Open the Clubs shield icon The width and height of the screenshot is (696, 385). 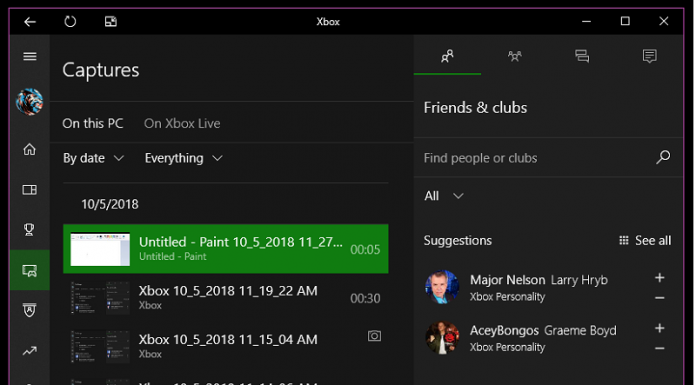pyautogui.click(x=29, y=310)
